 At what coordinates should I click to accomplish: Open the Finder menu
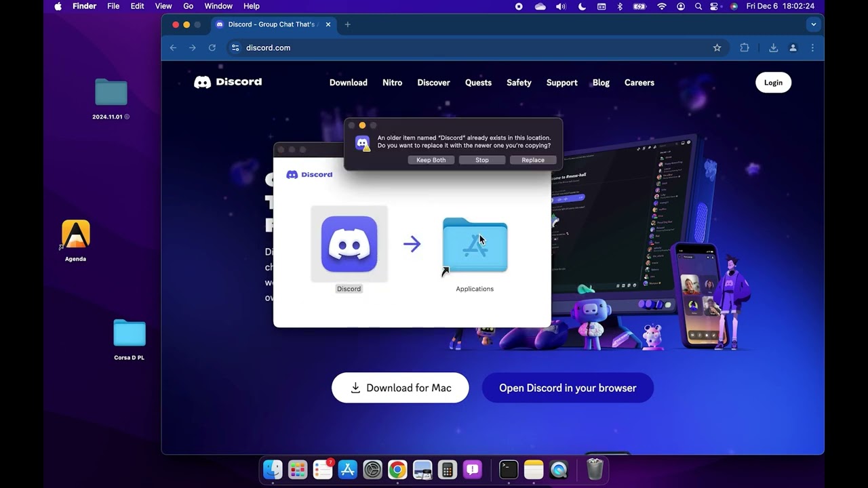tap(85, 6)
